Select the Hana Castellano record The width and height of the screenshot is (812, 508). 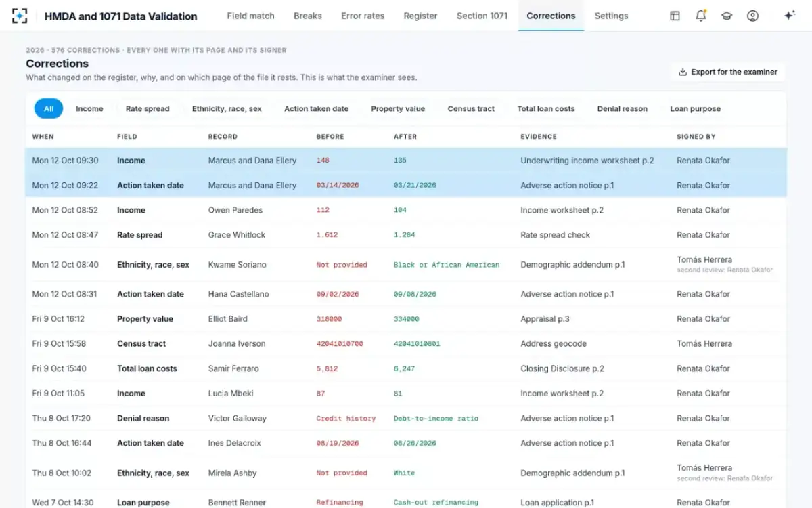238,294
